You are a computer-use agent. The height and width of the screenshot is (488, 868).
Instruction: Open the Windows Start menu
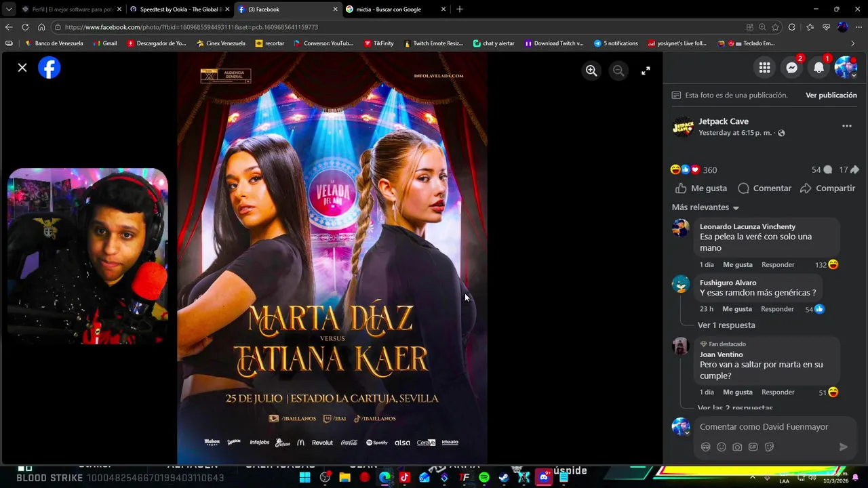tap(305, 477)
